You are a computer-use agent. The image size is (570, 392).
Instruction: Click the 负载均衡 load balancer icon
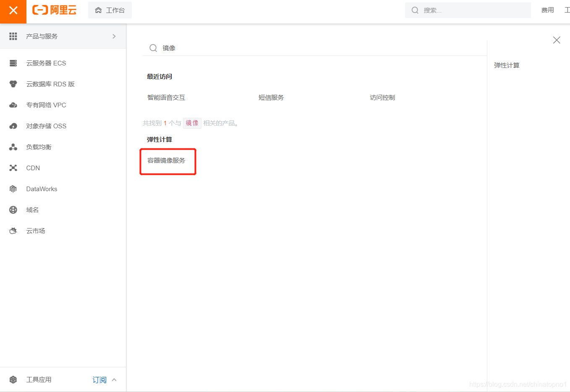click(13, 147)
